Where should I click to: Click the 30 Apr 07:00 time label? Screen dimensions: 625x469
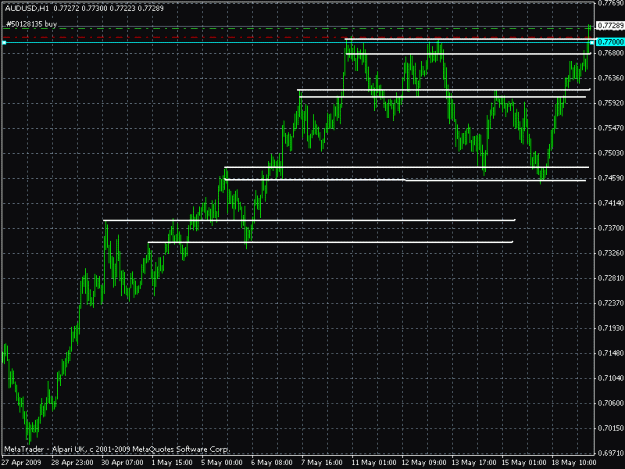(122, 463)
